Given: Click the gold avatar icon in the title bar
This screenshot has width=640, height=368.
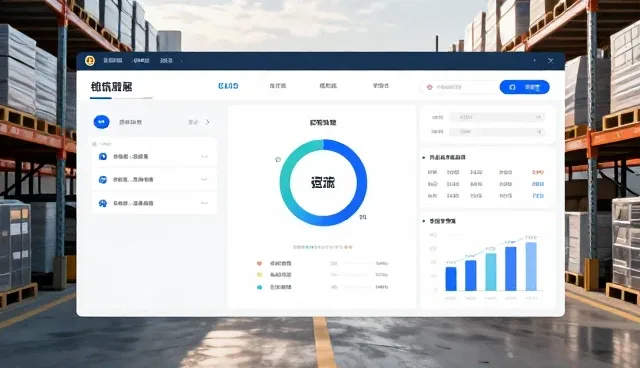Looking at the screenshot, I should click(90, 61).
